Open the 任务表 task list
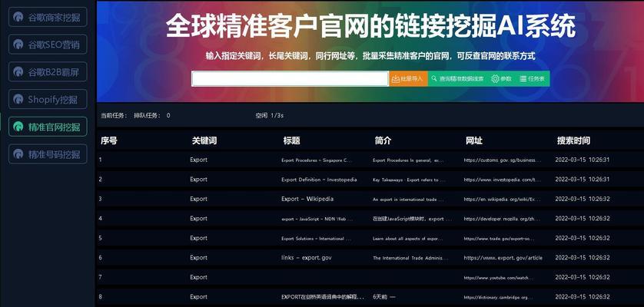The height and width of the screenshot is (307, 644). pyautogui.click(x=532, y=79)
